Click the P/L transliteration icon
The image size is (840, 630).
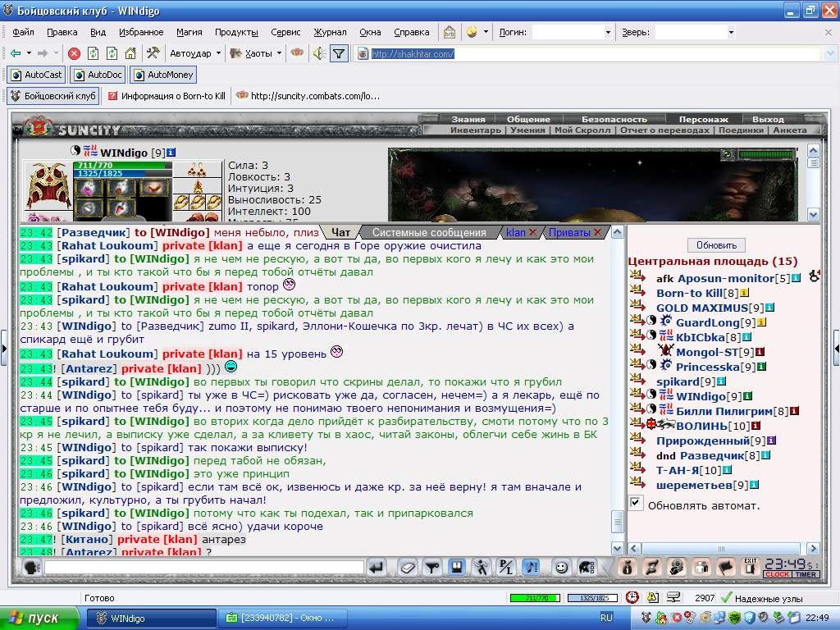coord(505,568)
